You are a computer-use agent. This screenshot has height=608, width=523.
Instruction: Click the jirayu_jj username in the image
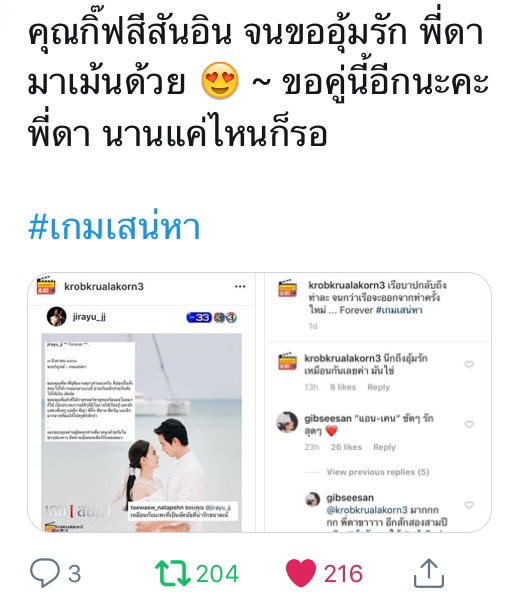click(89, 316)
